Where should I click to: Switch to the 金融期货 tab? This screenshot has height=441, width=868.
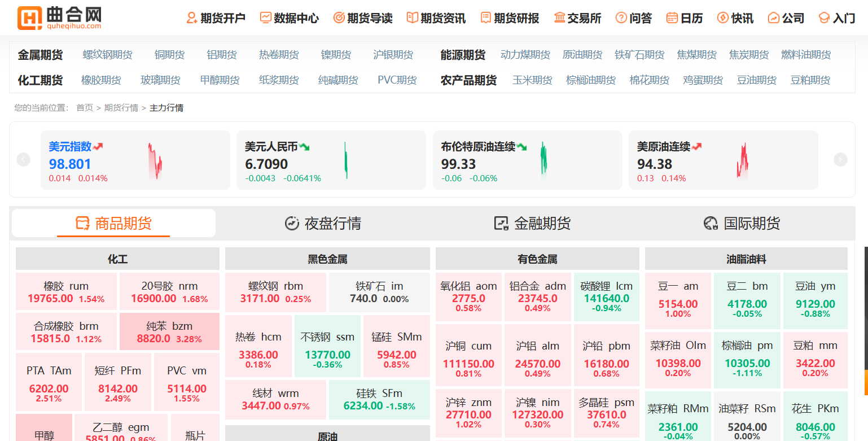point(532,223)
